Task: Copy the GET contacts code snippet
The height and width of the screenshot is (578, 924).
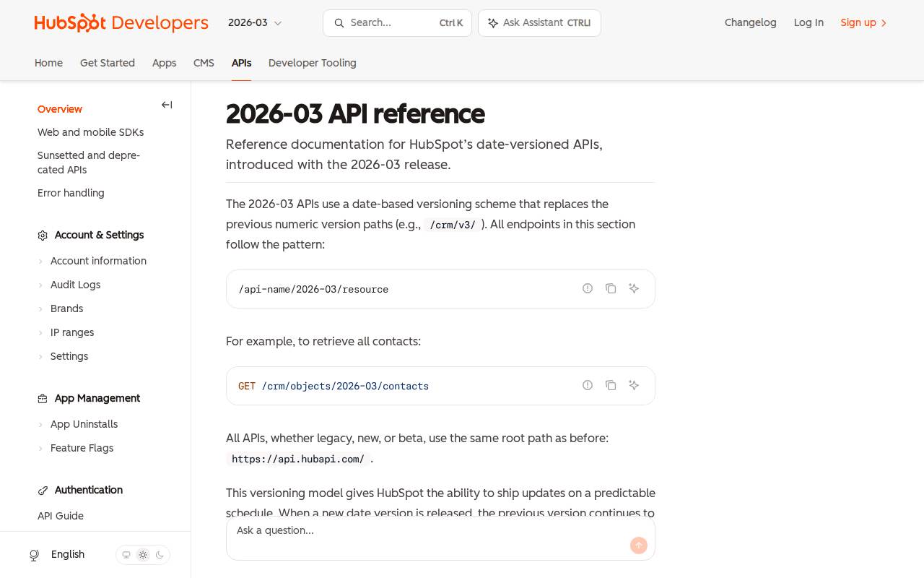Action: 611,385
